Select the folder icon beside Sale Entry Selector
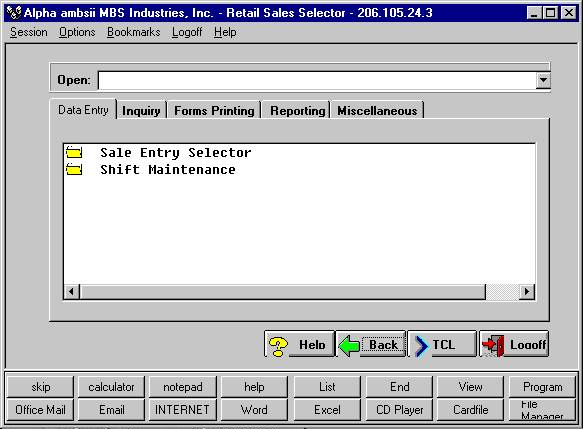Image resolution: width=583 pixels, height=429 pixels. click(x=74, y=152)
